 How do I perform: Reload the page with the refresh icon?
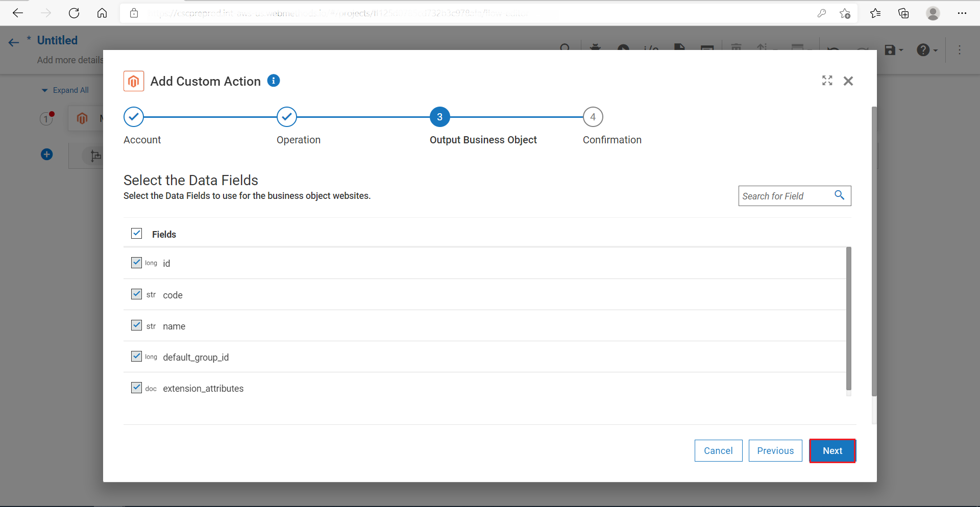(74, 13)
